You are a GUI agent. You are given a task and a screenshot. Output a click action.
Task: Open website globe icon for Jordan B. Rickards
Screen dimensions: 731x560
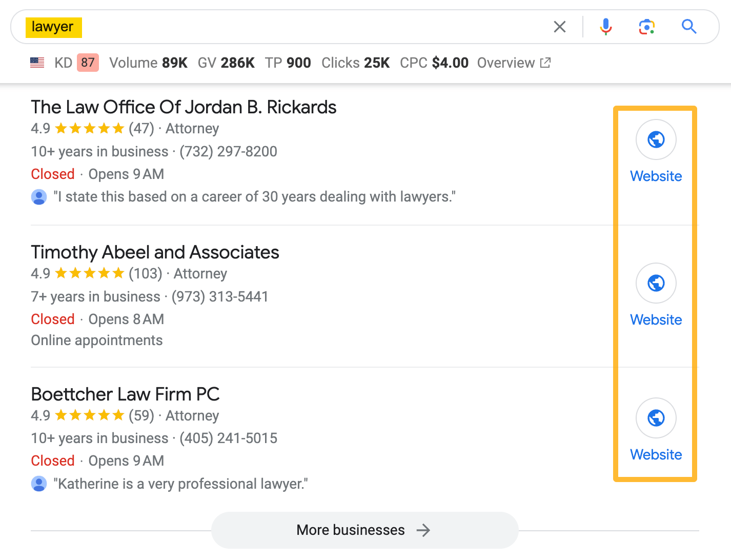[x=656, y=139]
